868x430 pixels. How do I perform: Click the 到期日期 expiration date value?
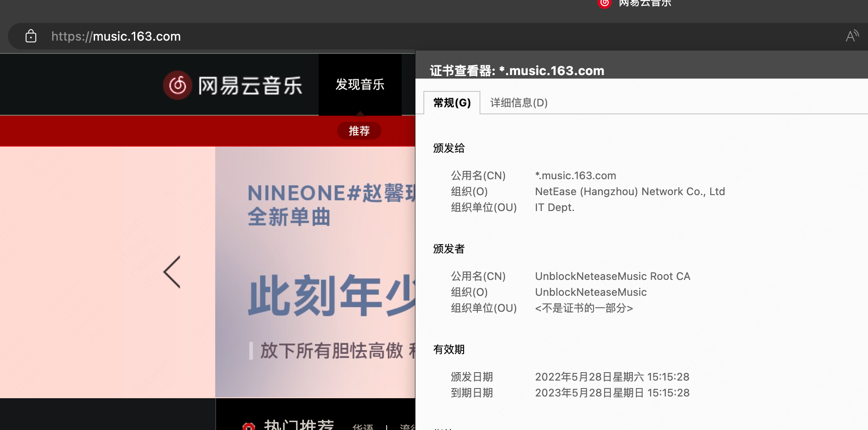[612, 392]
